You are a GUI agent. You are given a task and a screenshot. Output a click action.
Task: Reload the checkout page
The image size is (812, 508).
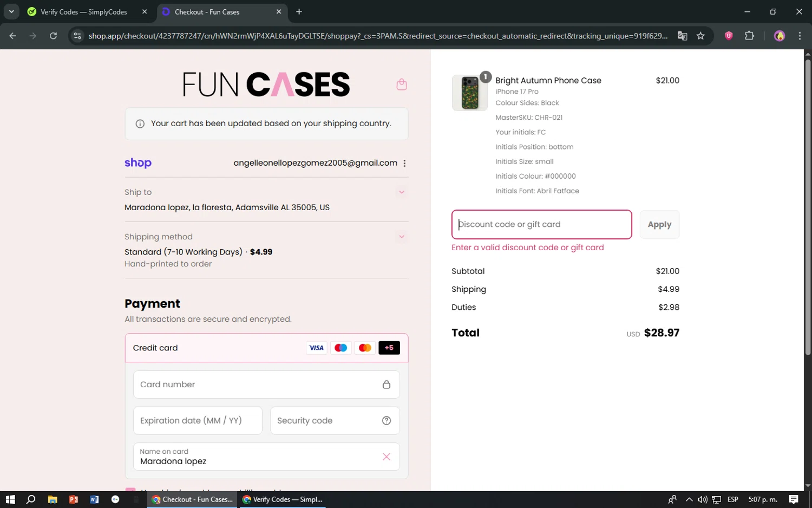click(x=53, y=36)
